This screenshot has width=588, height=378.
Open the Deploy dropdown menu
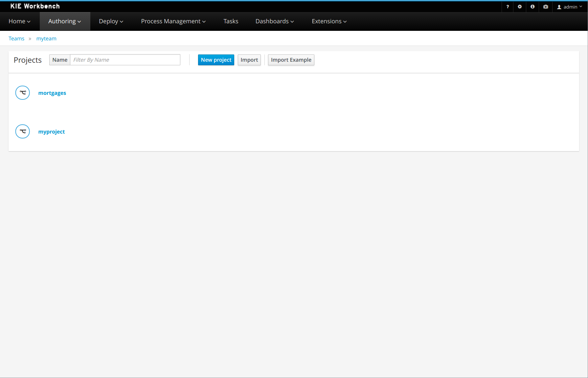(x=111, y=21)
